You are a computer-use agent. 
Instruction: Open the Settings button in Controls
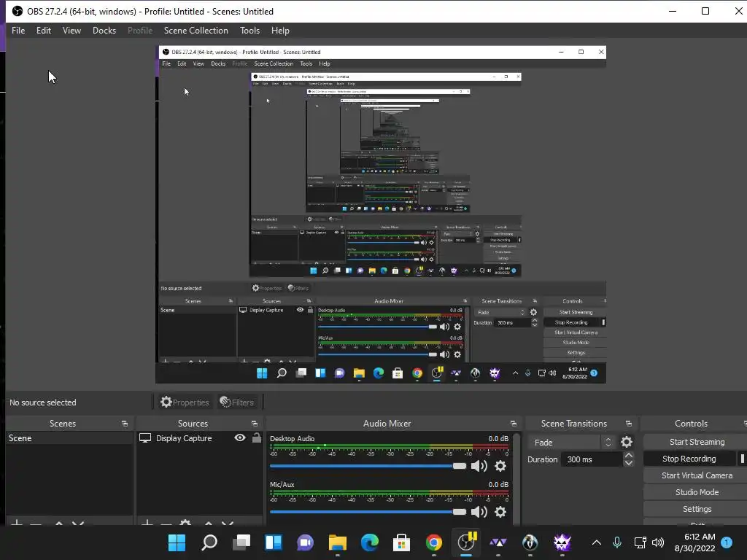[x=695, y=509]
